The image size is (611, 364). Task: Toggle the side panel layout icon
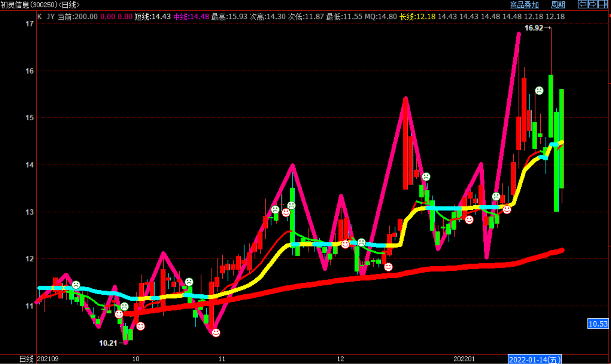[603, 4]
